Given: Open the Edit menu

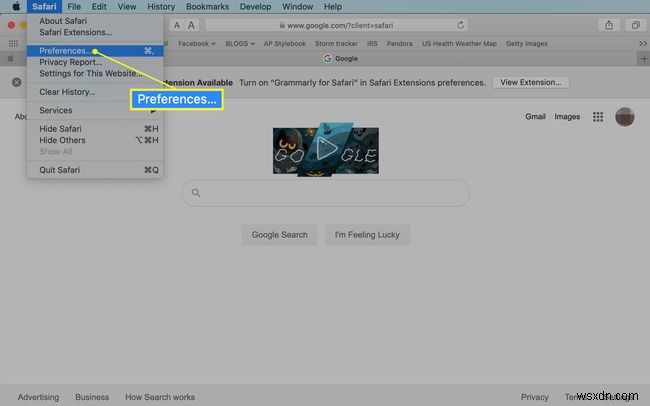Looking at the screenshot, I should coord(99,7).
